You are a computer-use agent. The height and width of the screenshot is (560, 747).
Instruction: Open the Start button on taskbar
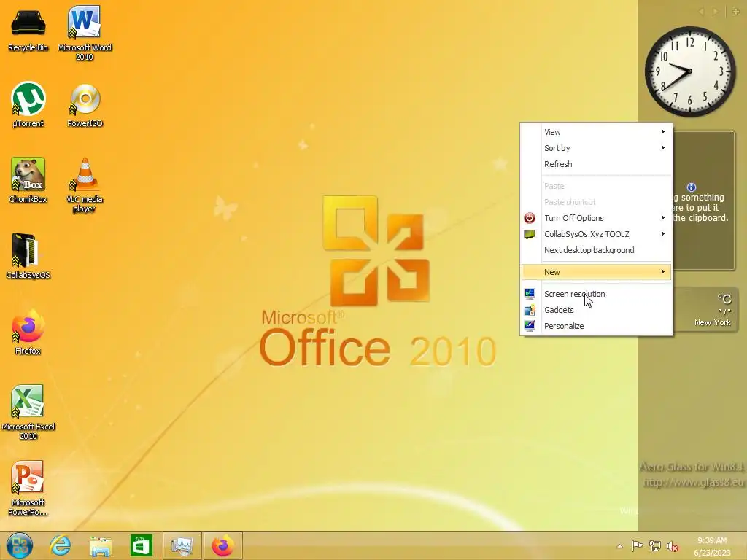tap(20, 545)
